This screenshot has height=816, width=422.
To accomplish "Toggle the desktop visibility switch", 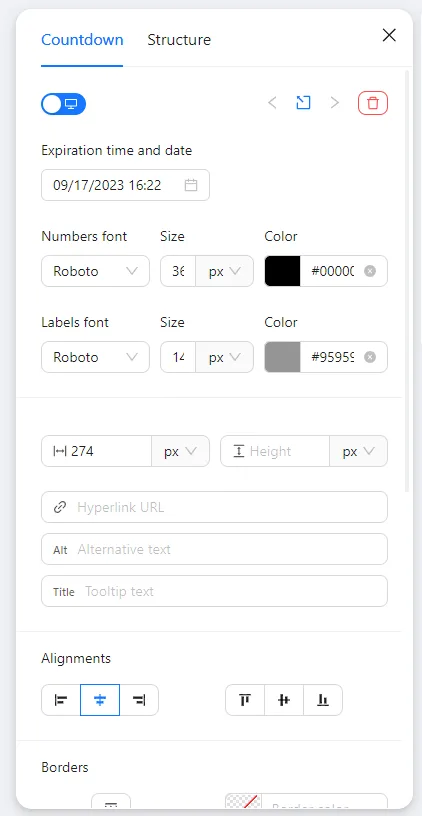I will (x=63, y=104).
